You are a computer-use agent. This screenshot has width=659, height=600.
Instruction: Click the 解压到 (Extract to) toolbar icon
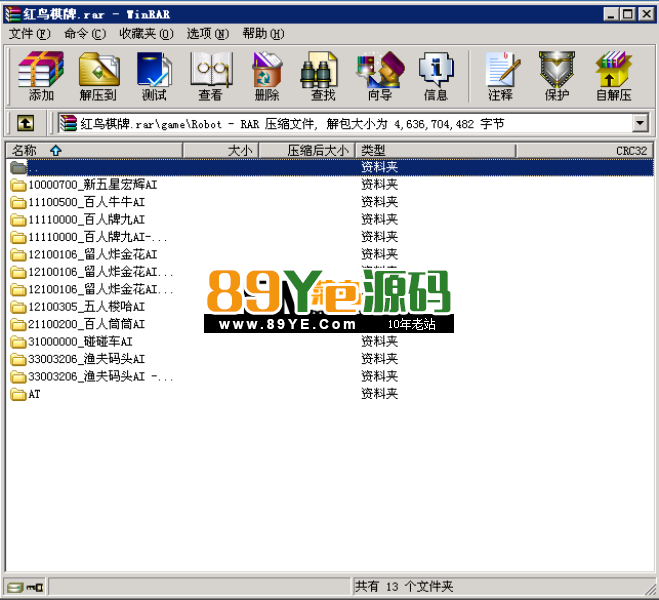click(x=98, y=76)
